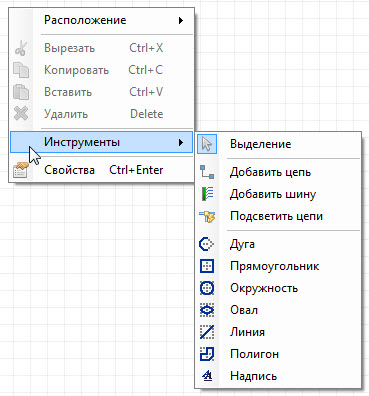This screenshot has height=396, width=369.
Task: Select the Полигон polygon tool icon
Action: pyautogui.click(x=207, y=354)
